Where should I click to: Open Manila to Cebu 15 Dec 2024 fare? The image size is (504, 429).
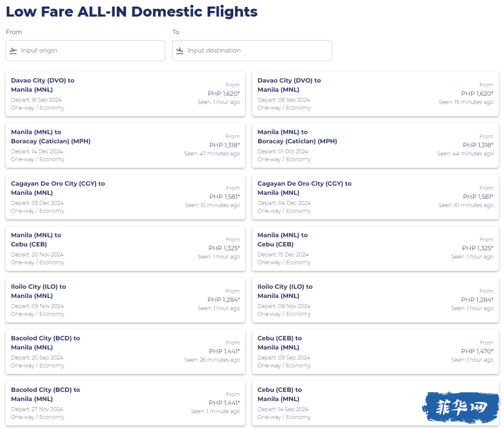point(375,249)
